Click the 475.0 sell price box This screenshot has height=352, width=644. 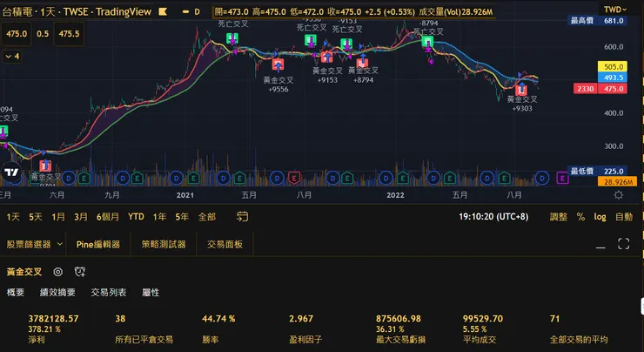pos(17,34)
